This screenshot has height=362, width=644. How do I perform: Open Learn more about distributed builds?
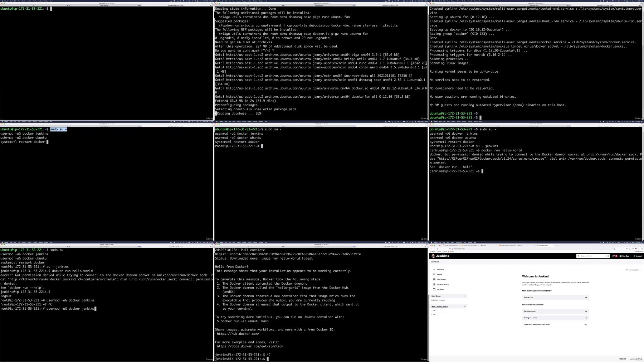click(555, 324)
